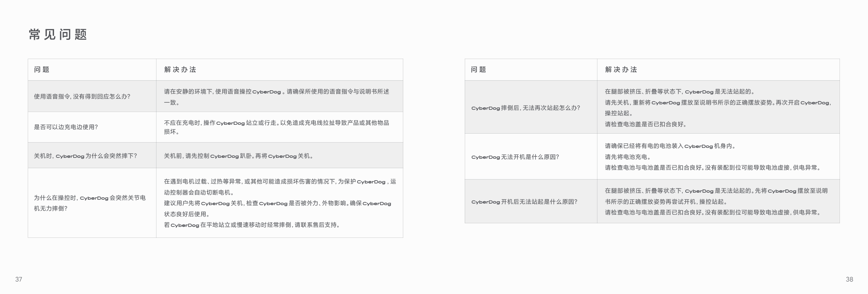The width and height of the screenshot is (868, 294).
Task: Click the 常见问题 page heading
Action: 58,34
